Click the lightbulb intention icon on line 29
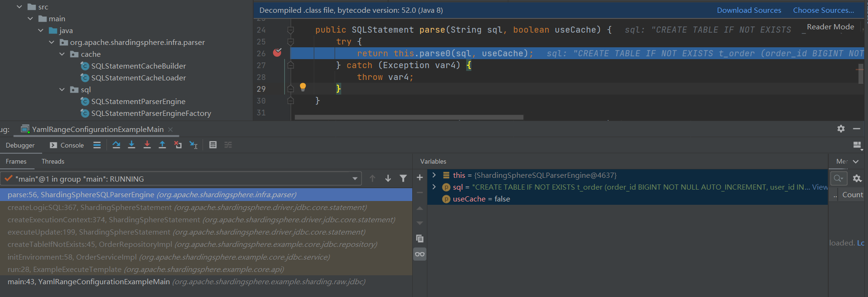 tap(303, 87)
